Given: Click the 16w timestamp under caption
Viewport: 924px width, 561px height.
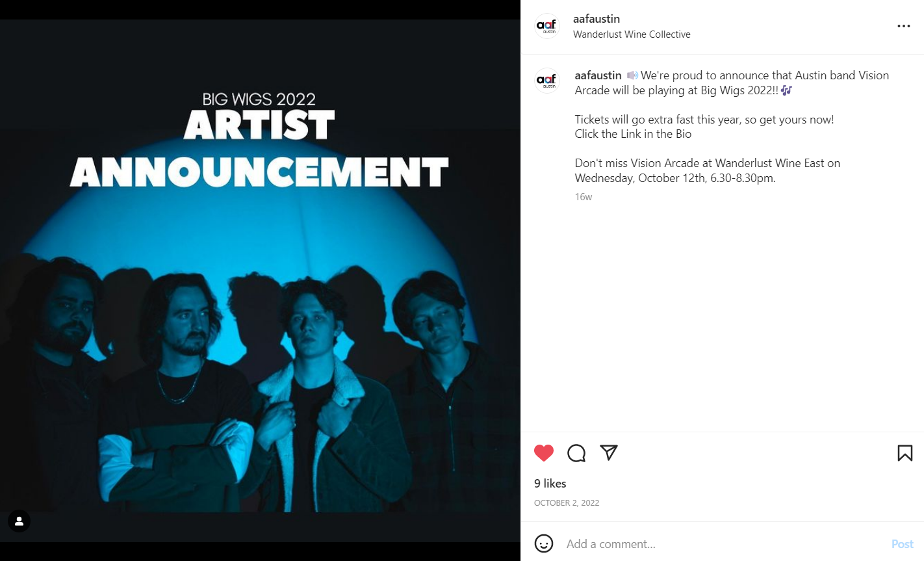Looking at the screenshot, I should pos(584,197).
